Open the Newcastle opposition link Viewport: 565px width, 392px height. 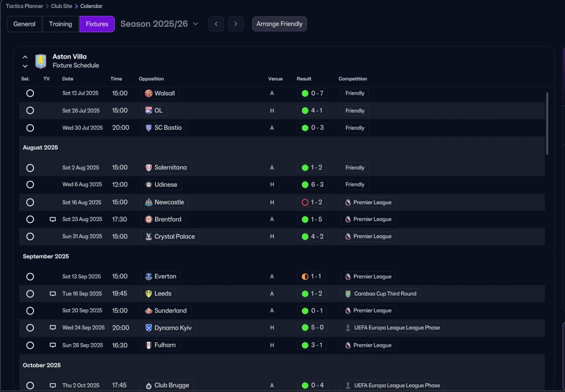coord(165,202)
